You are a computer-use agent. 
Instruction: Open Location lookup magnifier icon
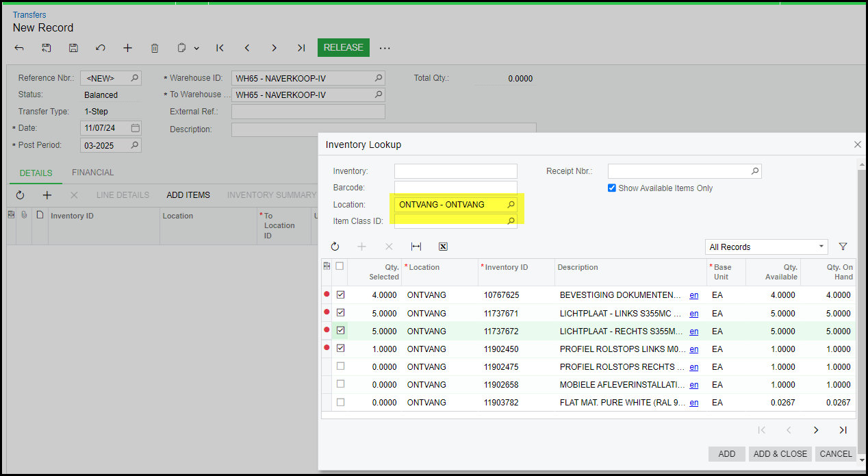pos(511,205)
